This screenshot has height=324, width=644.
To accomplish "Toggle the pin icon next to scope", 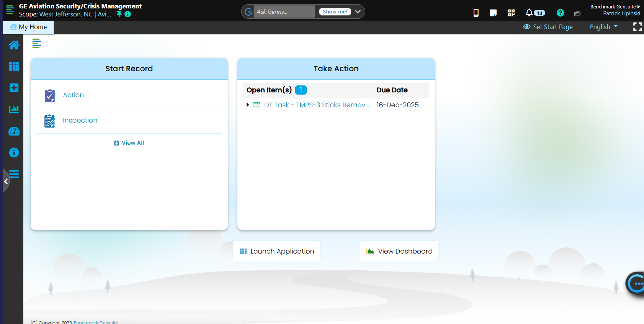I will (119, 14).
